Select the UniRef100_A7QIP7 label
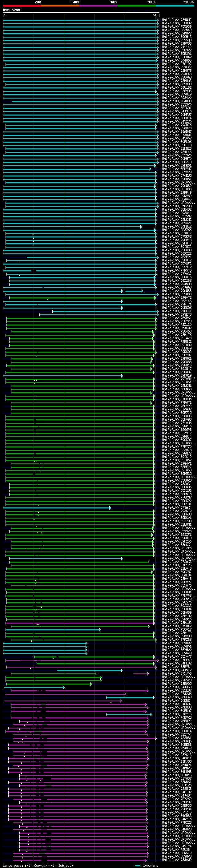 tap(177, 64)
